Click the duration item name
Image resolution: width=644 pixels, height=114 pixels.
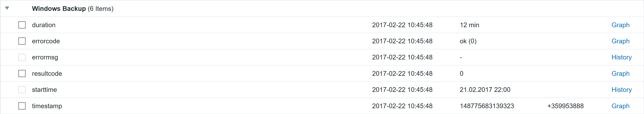[x=44, y=25]
